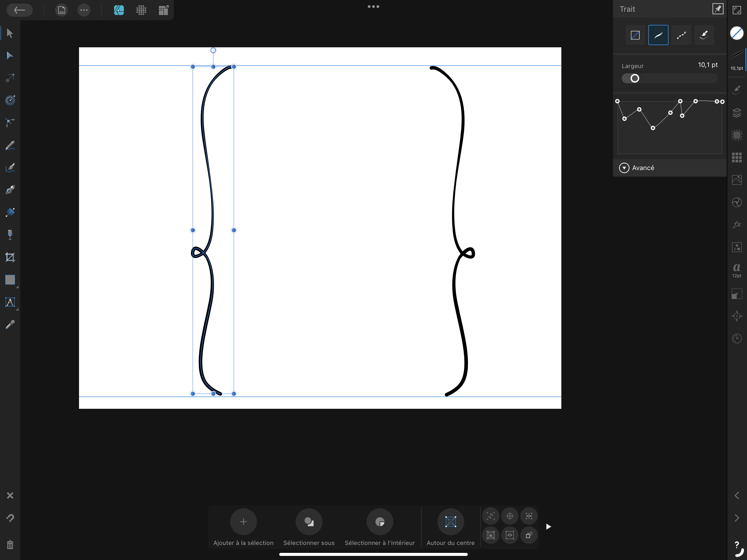Switch to Pixel persona
Screen dimensions: 747x560
click(x=141, y=10)
